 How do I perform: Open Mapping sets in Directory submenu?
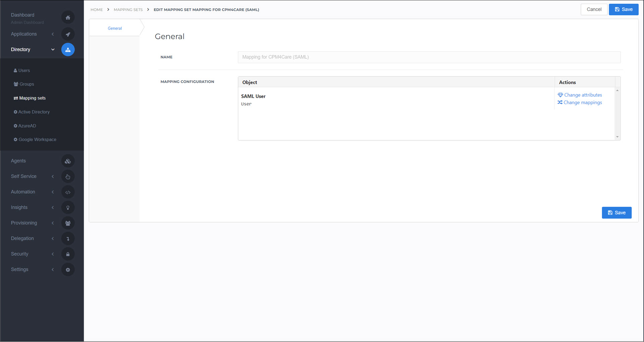point(30,98)
